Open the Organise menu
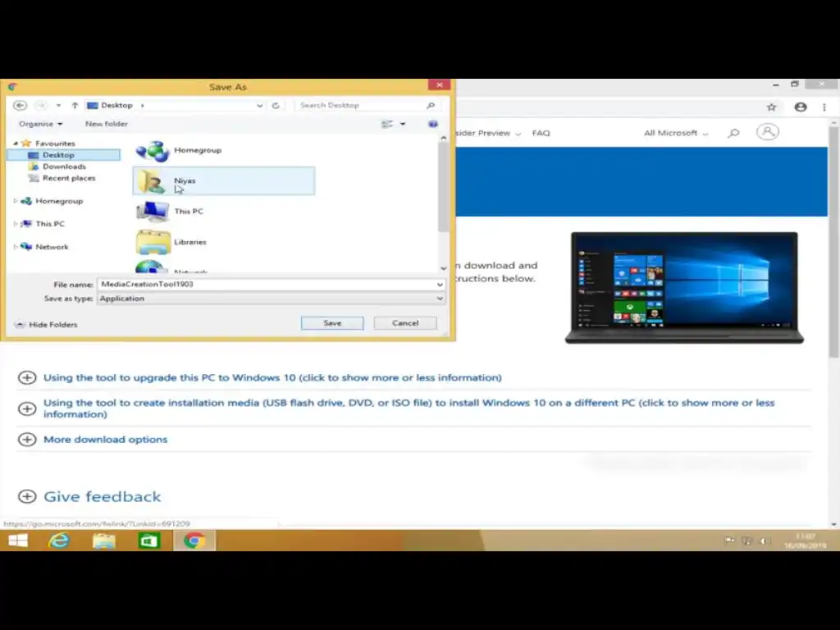Screen dimensions: 840x630 [x=41, y=124]
